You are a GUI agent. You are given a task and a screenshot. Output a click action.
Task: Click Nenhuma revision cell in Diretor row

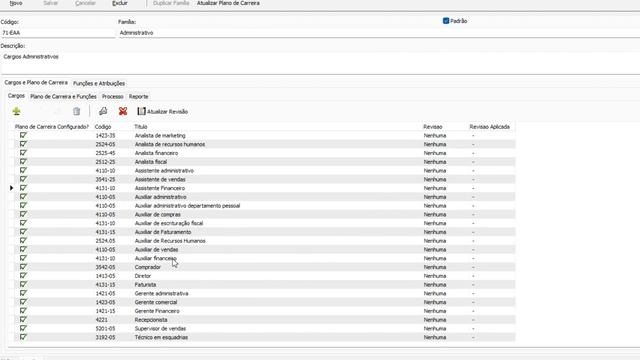(x=435, y=276)
